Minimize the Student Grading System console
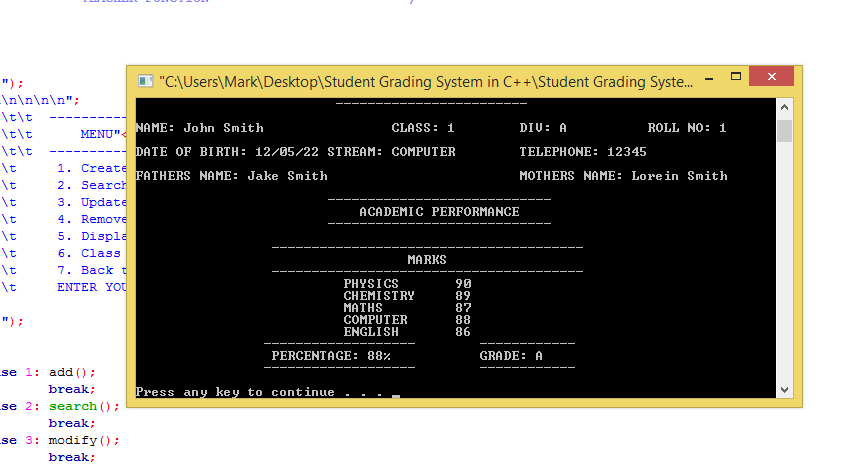The height and width of the screenshot is (469, 865). tap(709, 78)
